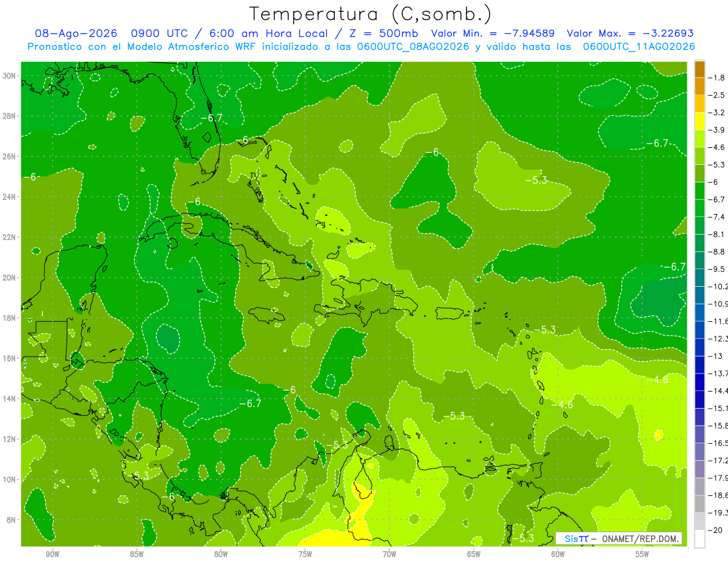Click the 'Valor Min. = -7.94589' readout
728x562 pixels.
[x=493, y=33]
